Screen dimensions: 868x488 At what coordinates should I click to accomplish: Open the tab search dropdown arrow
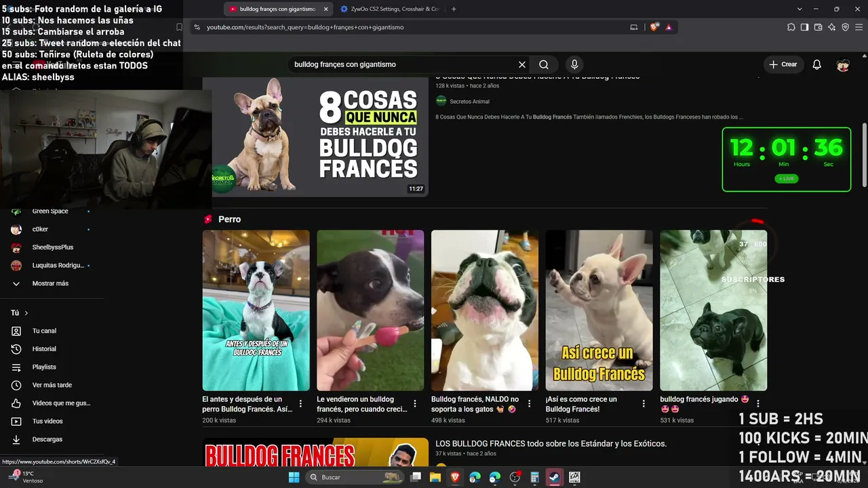(800, 9)
